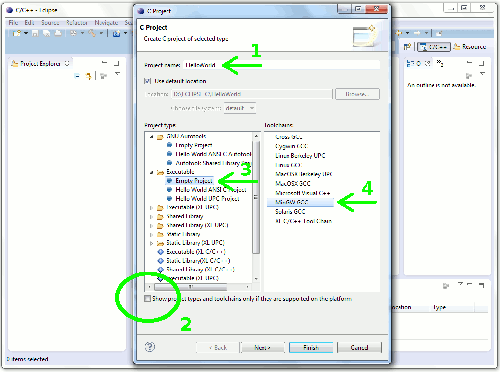The height and width of the screenshot is (372, 500).
Task: Click the Open Perspective icon
Action: click(x=407, y=47)
